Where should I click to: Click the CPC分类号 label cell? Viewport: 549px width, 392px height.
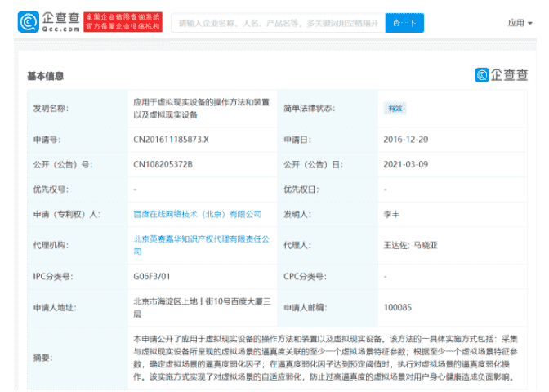[x=328, y=277]
